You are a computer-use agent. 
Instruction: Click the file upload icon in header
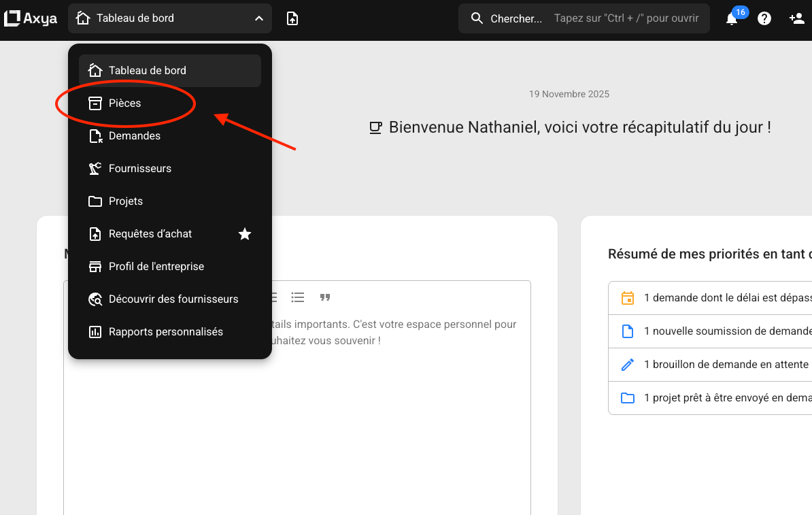[x=292, y=18]
